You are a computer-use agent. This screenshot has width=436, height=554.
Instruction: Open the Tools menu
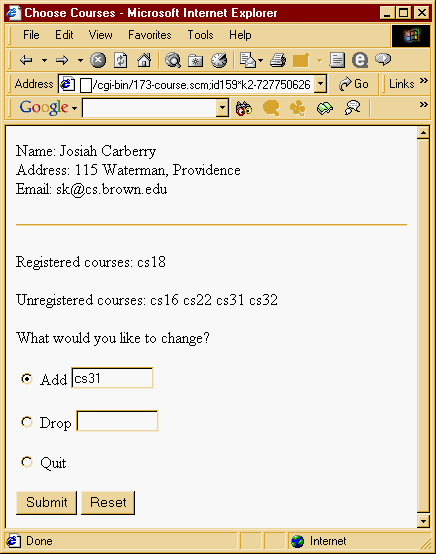click(200, 35)
